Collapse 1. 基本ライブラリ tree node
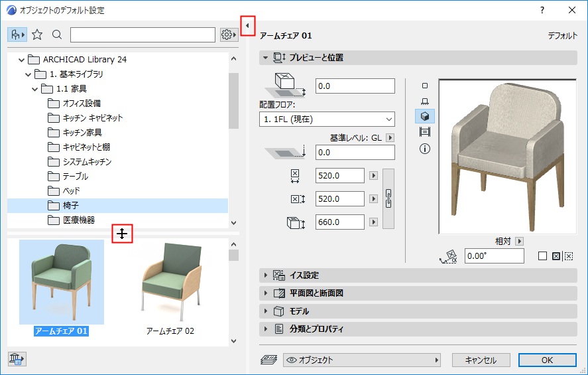 click(x=28, y=74)
